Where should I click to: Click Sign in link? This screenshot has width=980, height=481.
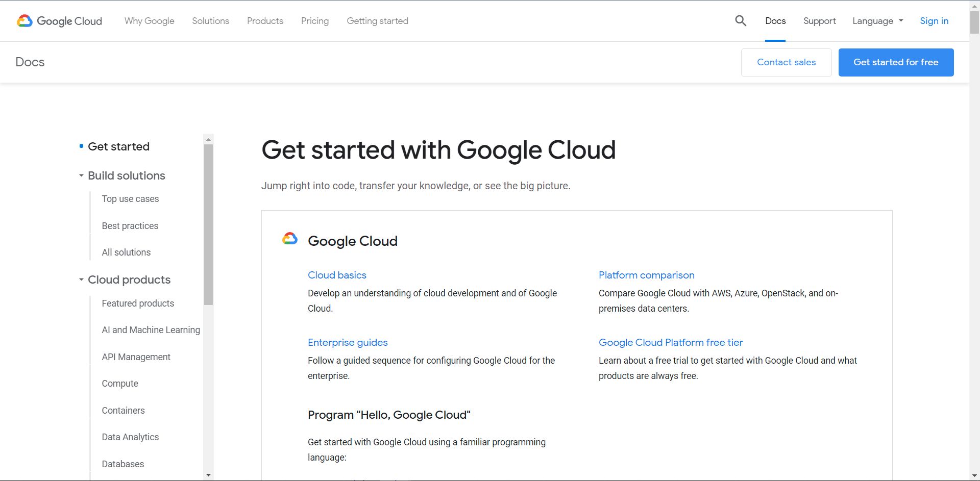coord(934,21)
